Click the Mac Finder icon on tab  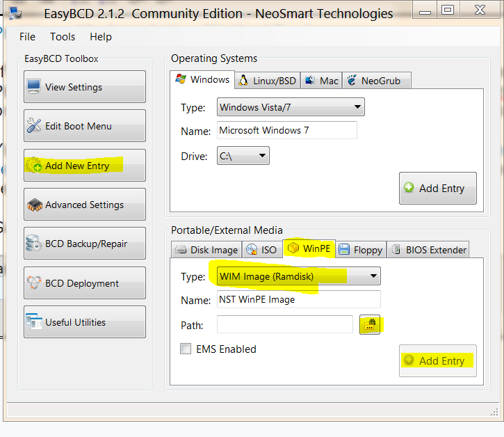point(309,80)
